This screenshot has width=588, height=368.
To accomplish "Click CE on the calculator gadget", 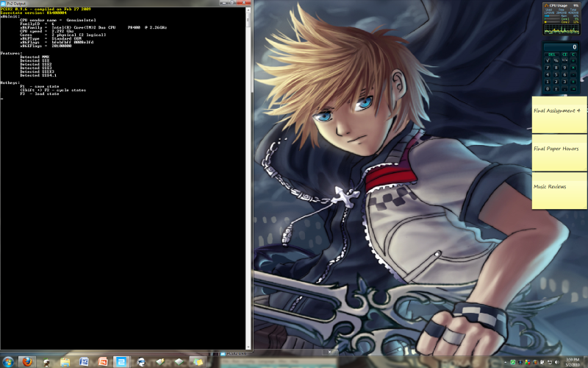I will 564,54.
